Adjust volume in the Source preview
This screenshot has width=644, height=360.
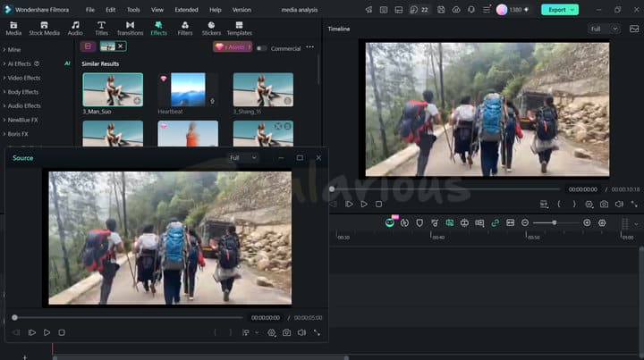pyautogui.click(x=301, y=332)
